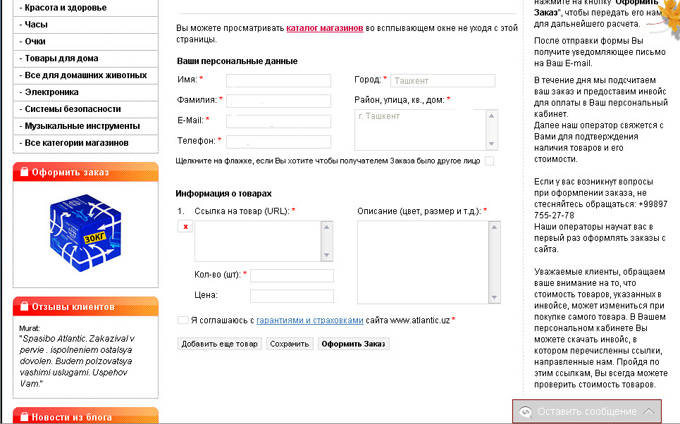This screenshot has height=424, width=680.
Task: Click phone number 755-27-78 text
Action: 554,215
